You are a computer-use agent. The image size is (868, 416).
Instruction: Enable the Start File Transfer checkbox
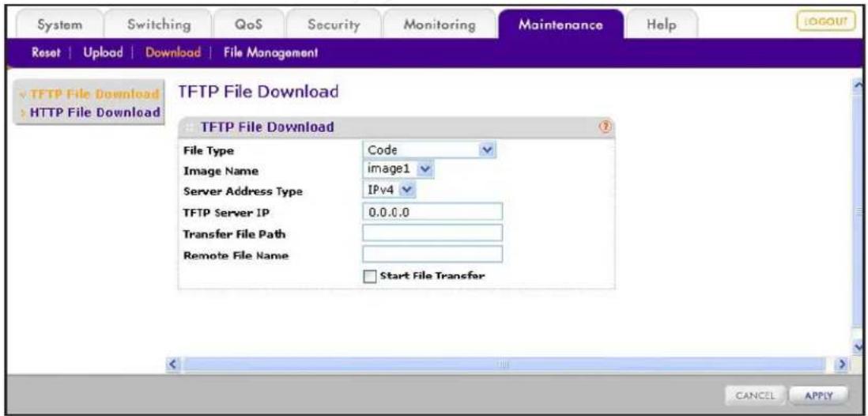tap(369, 276)
